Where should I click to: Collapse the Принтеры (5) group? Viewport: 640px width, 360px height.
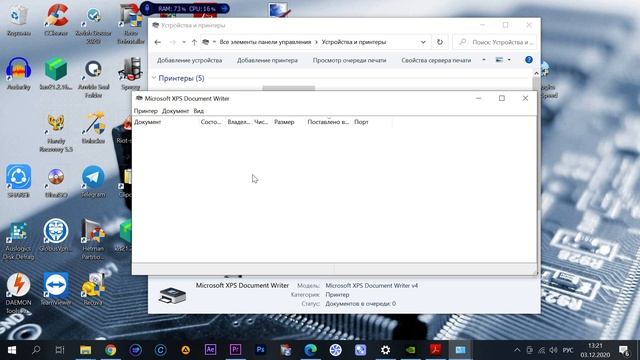[x=154, y=78]
